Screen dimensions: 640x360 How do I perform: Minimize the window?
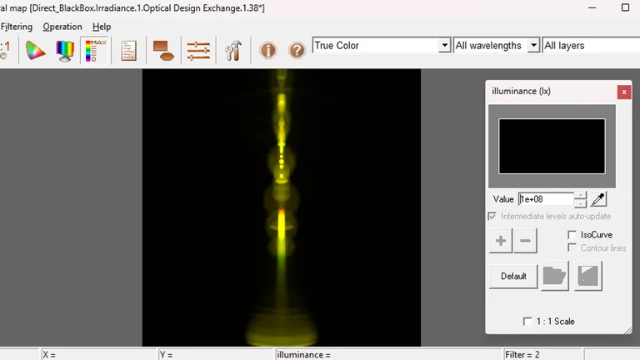point(592,8)
